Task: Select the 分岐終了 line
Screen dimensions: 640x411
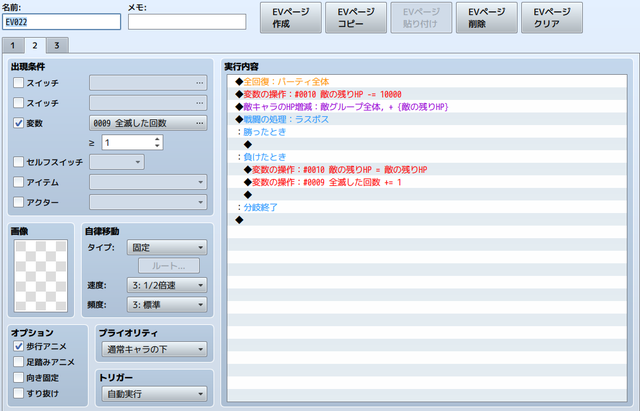Action: [x=427, y=207]
